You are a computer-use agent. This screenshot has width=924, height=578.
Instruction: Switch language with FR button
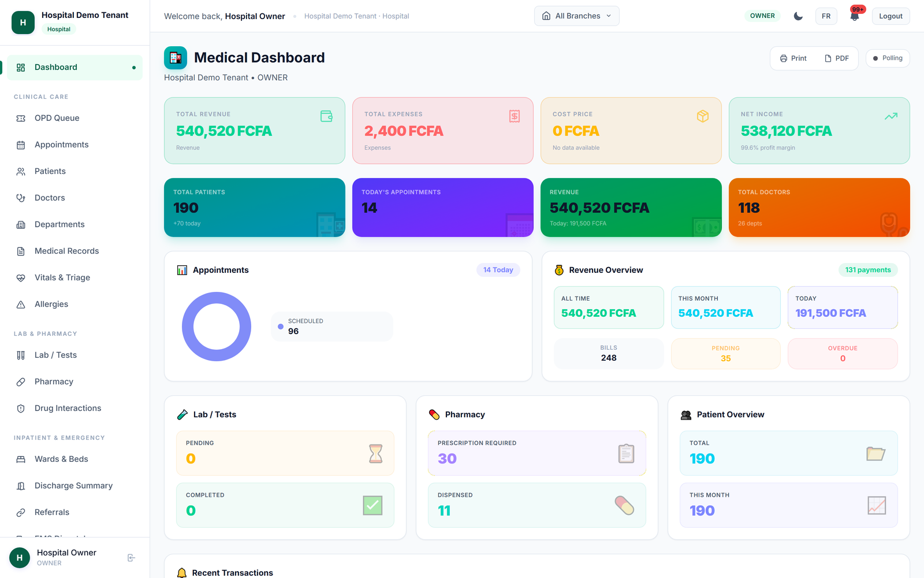(x=826, y=16)
